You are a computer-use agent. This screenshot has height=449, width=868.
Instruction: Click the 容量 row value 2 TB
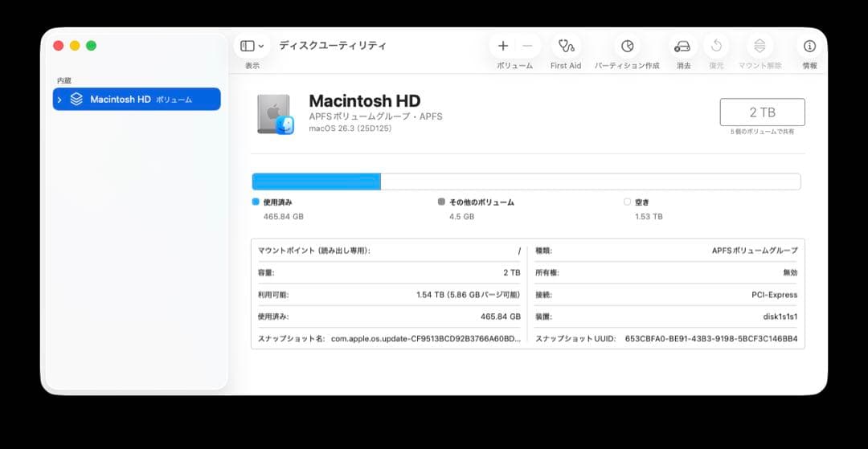511,272
